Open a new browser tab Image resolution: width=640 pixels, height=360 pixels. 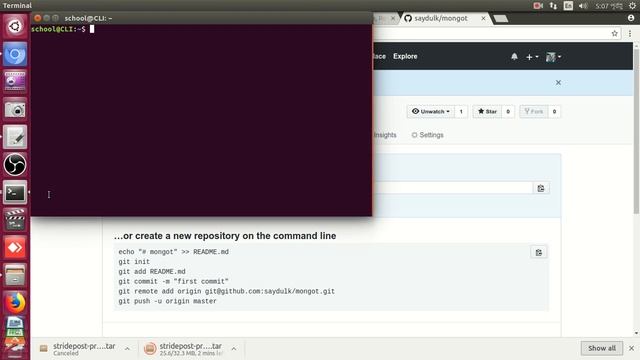500,18
